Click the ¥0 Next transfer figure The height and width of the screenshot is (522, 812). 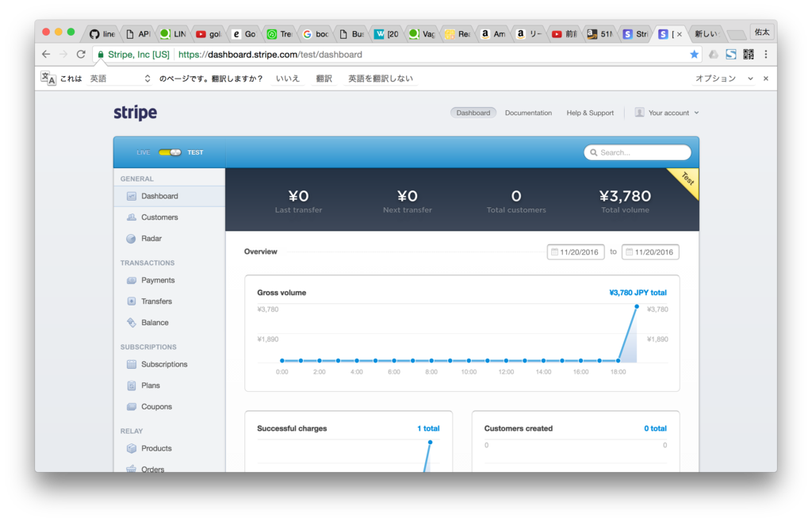[x=408, y=196]
